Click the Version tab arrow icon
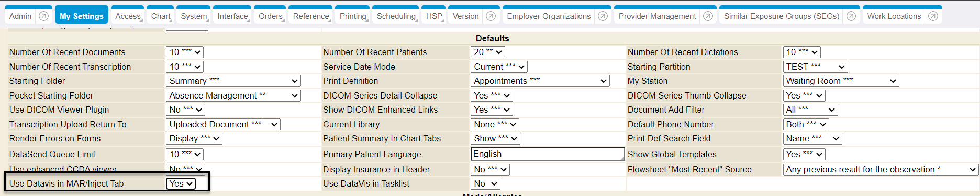 pyautogui.click(x=491, y=16)
